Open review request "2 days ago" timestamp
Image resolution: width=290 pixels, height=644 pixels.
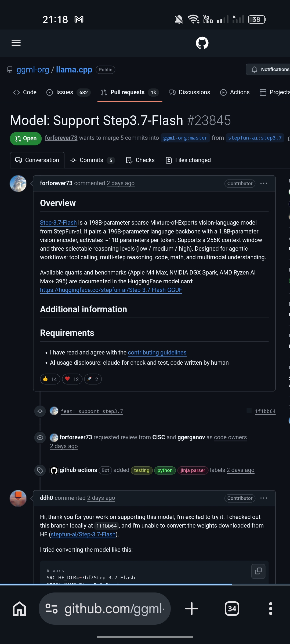[64, 446]
